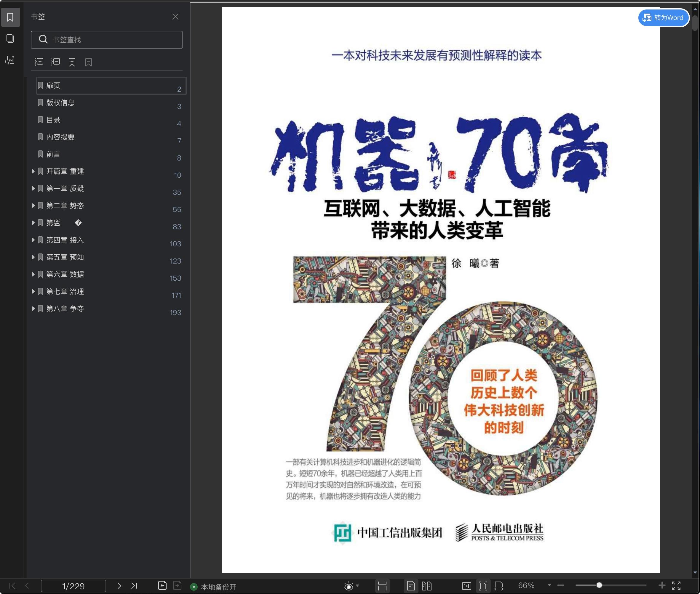Click the back to previous view icon

[x=162, y=586]
